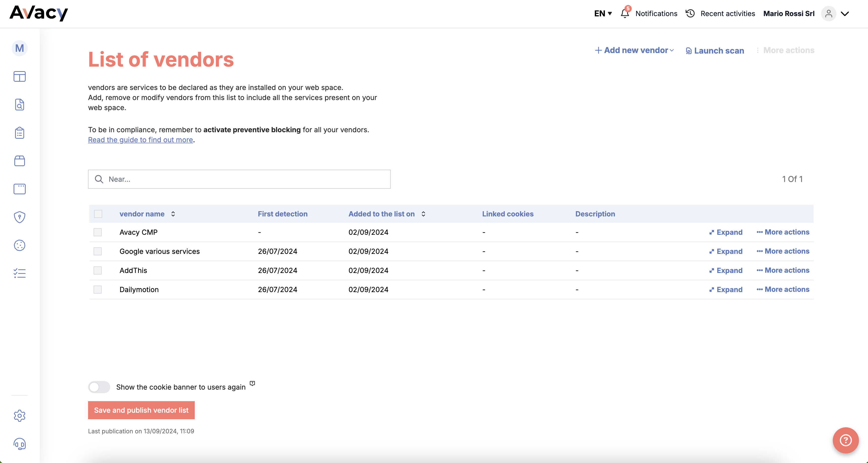
Task: Tick the select-all header checkbox
Action: coord(98,214)
